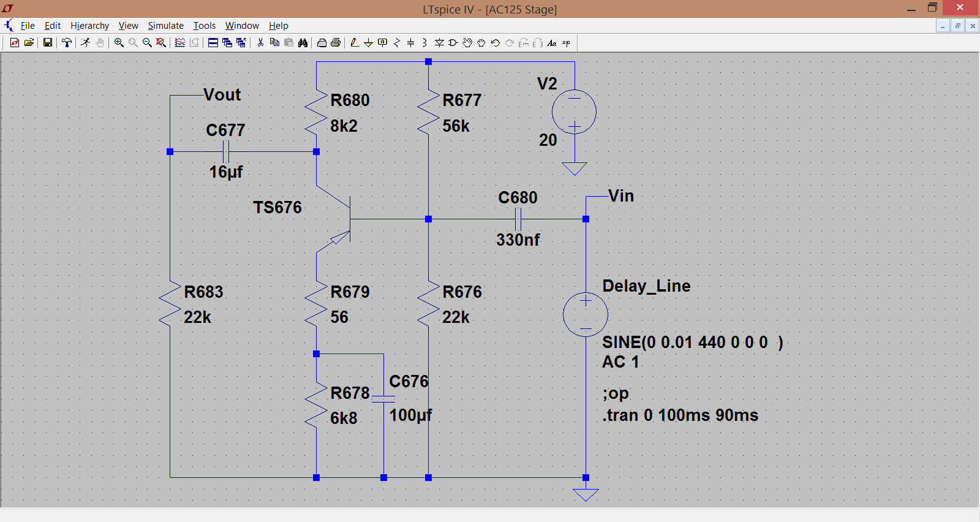
Task: Run the simulation with the running-man icon
Action: pyautogui.click(x=85, y=42)
